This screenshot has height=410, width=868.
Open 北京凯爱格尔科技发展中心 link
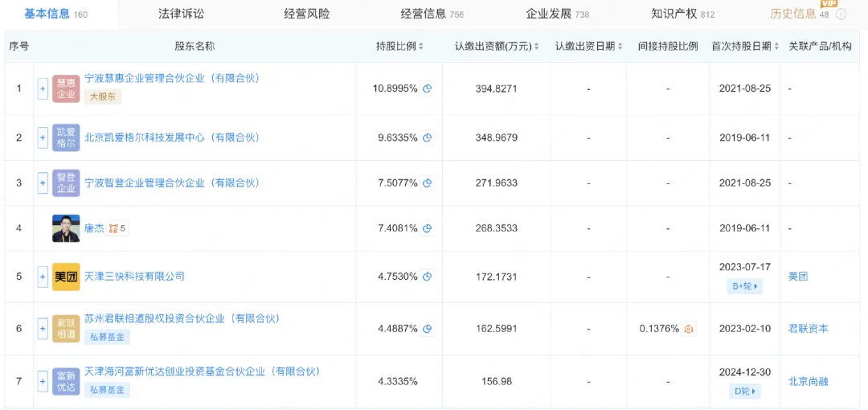pyautogui.click(x=172, y=137)
